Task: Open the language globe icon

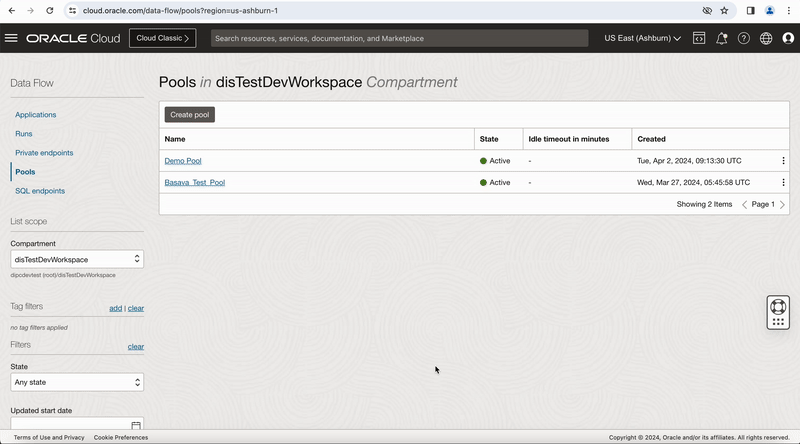Action: (766, 38)
